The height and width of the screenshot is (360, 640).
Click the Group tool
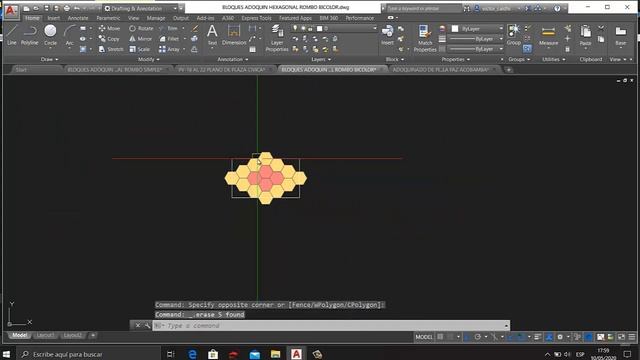[513, 34]
